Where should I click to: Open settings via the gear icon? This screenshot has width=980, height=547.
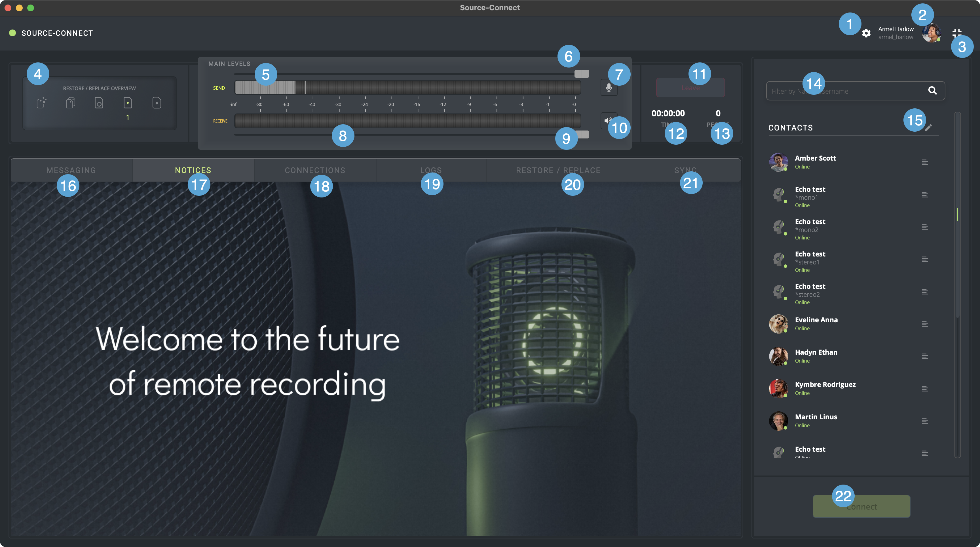pyautogui.click(x=866, y=33)
